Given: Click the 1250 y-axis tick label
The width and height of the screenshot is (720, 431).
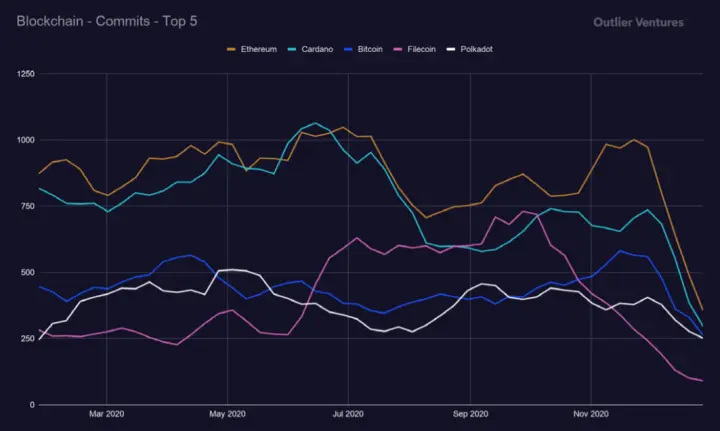Looking at the screenshot, I should [26, 74].
